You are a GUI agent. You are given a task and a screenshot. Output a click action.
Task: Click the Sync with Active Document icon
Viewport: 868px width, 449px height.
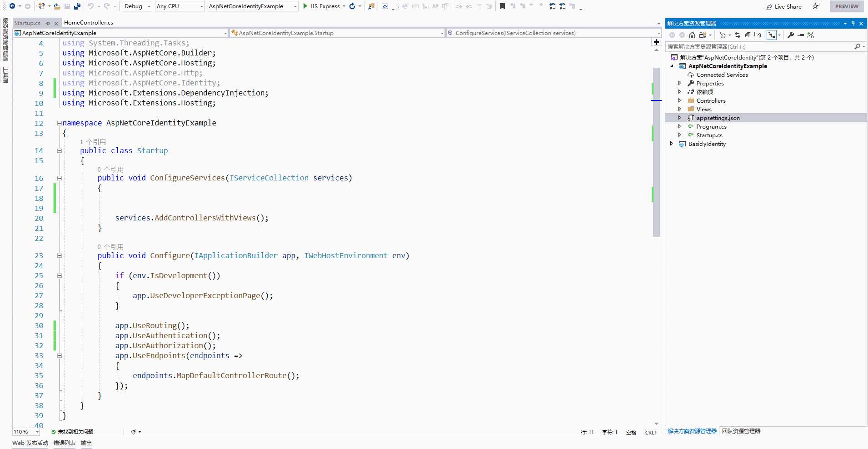coord(738,35)
